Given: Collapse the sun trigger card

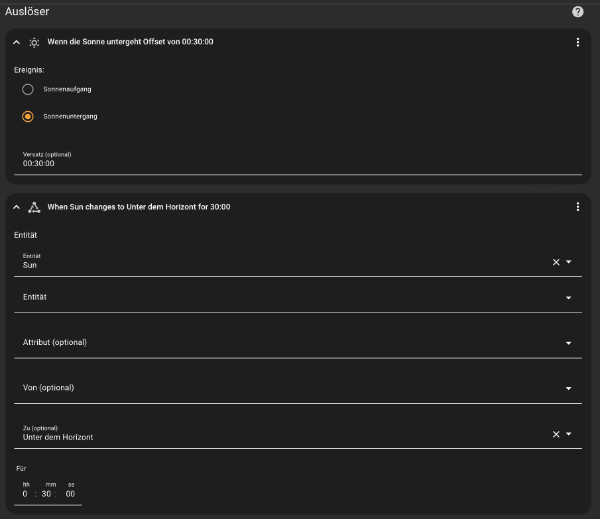Looking at the screenshot, I should (x=16, y=42).
